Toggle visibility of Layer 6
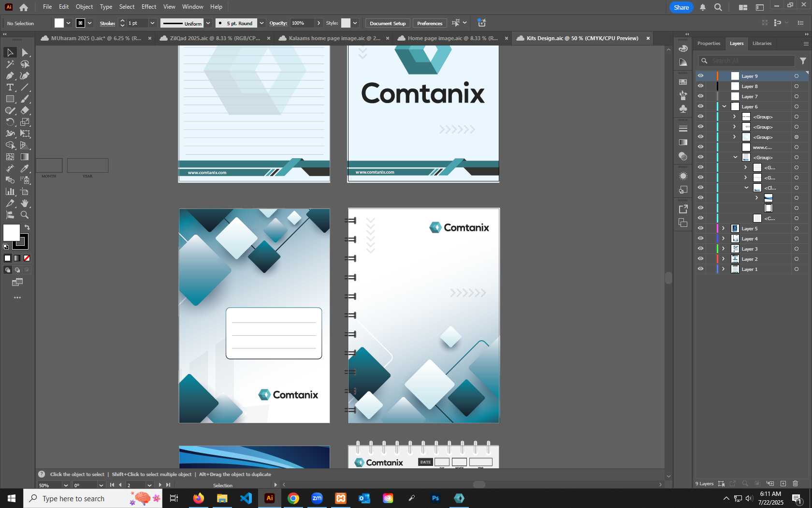The height and width of the screenshot is (508, 812). click(700, 106)
